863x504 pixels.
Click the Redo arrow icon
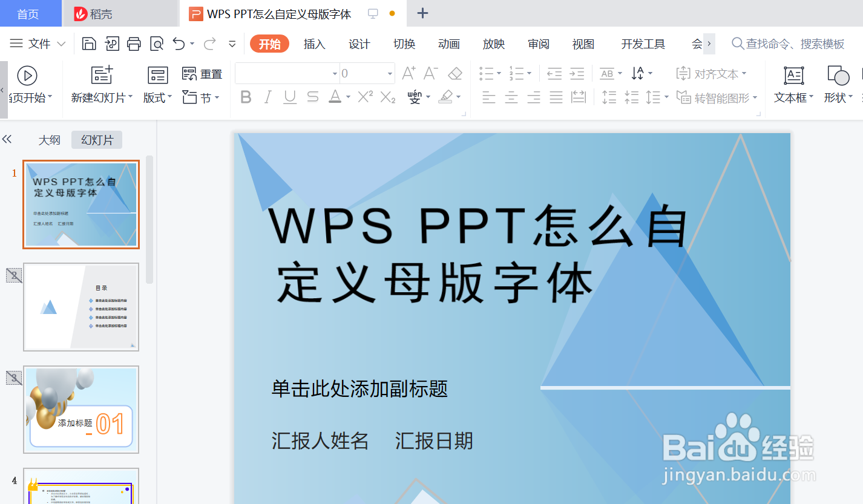pyautogui.click(x=210, y=44)
